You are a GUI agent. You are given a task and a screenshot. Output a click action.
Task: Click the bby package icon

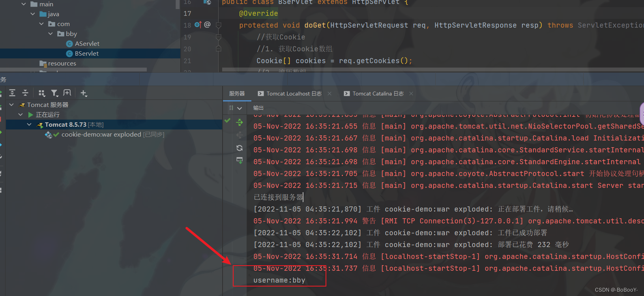[x=61, y=34]
